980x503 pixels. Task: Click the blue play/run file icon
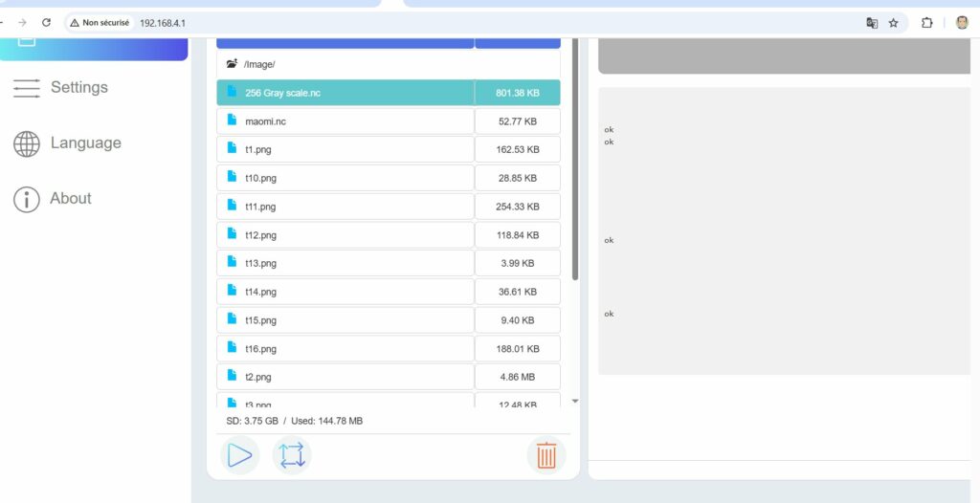239,455
